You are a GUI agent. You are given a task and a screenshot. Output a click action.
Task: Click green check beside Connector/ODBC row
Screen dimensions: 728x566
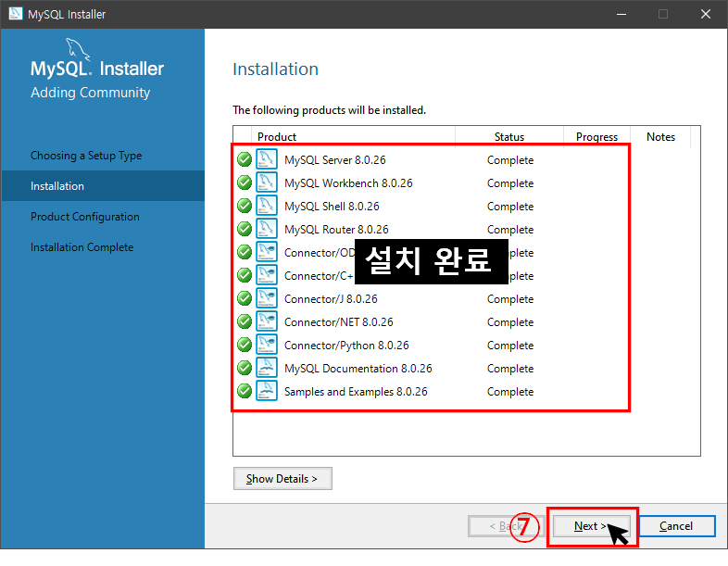[x=245, y=252]
